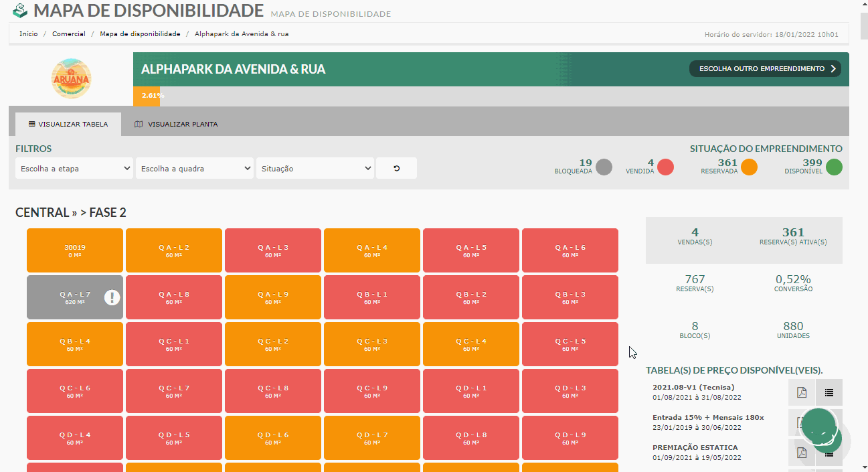Select unit tile Q A - L 5

(471, 250)
